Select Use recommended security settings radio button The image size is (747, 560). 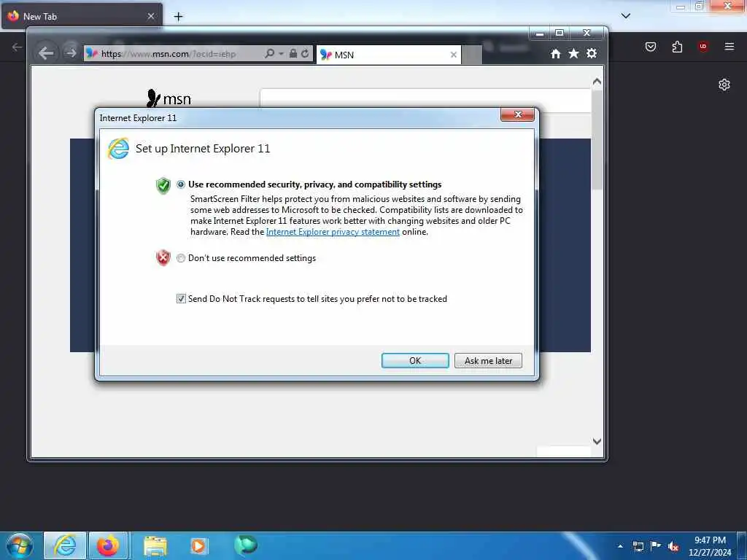coord(181,184)
